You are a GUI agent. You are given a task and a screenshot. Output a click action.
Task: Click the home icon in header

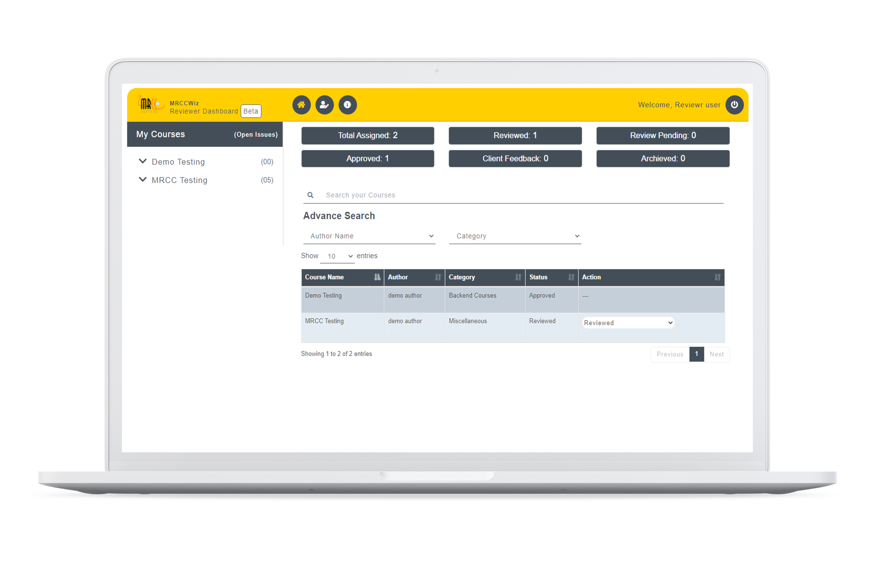[301, 105]
